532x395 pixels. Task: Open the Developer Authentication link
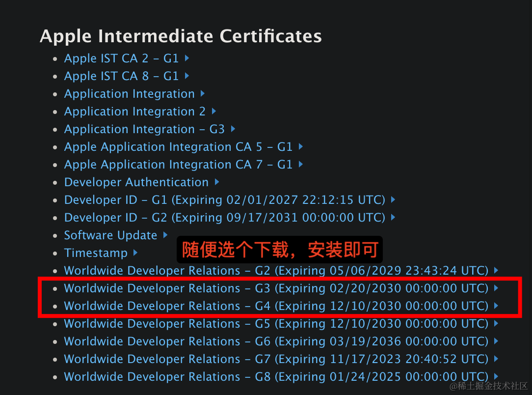pos(136,182)
